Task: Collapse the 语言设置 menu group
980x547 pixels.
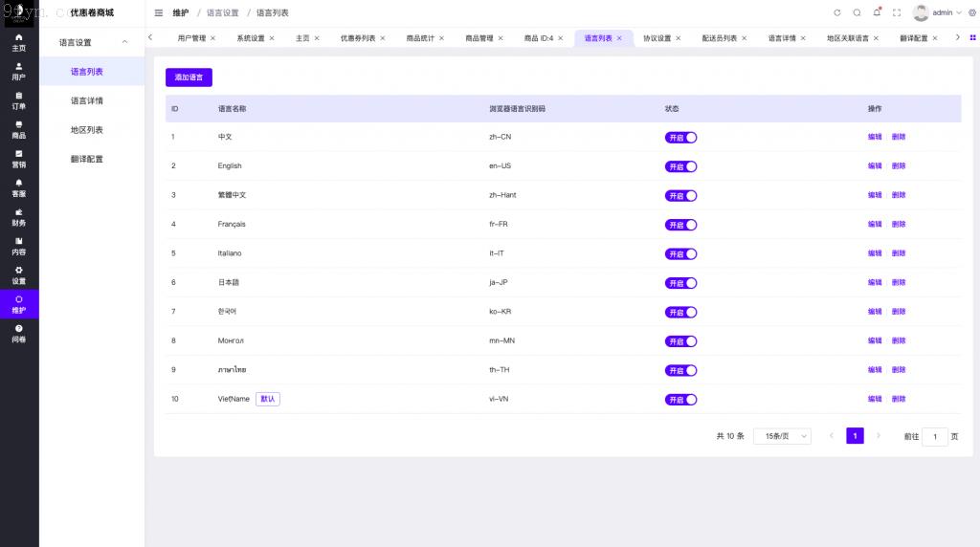Action: [x=124, y=42]
